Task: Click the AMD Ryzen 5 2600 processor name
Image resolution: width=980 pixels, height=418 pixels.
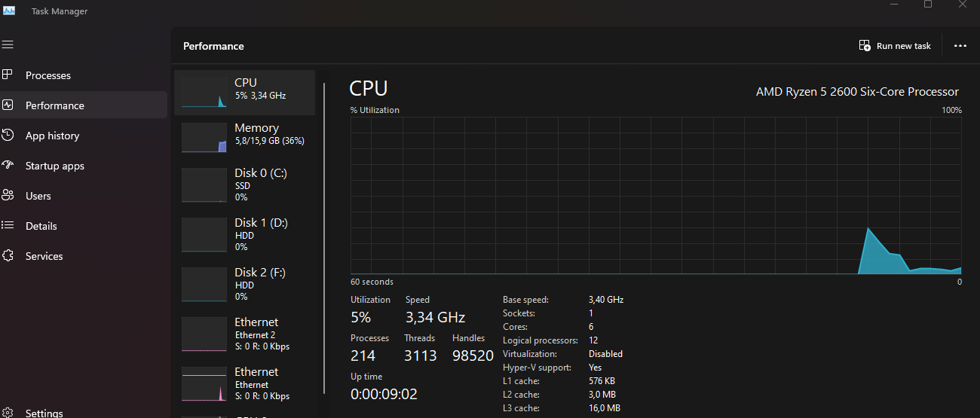Action: tap(857, 92)
